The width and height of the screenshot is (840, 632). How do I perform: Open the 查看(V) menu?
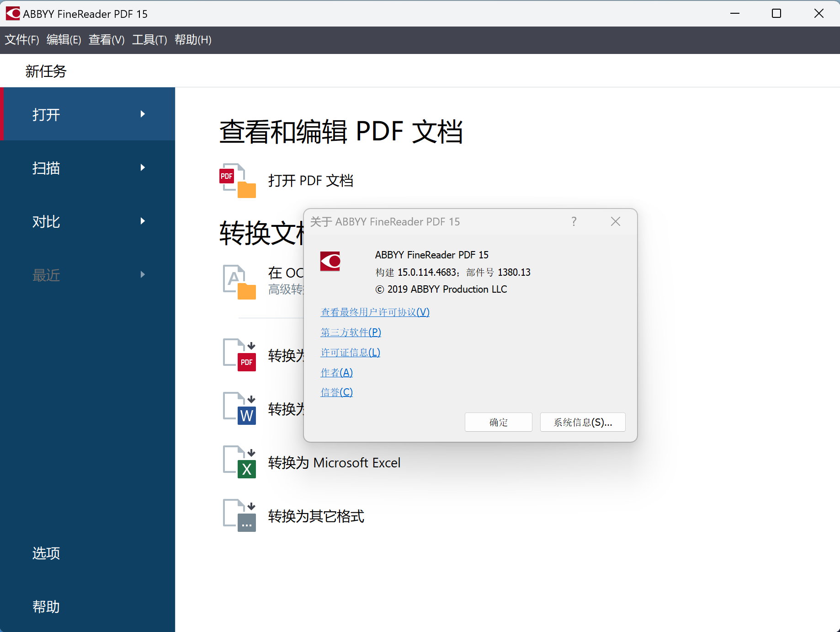pyautogui.click(x=106, y=40)
